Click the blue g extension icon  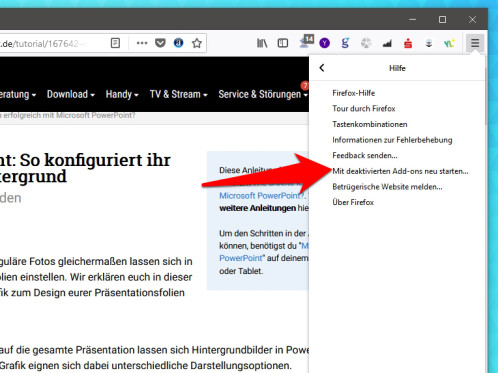click(345, 43)
